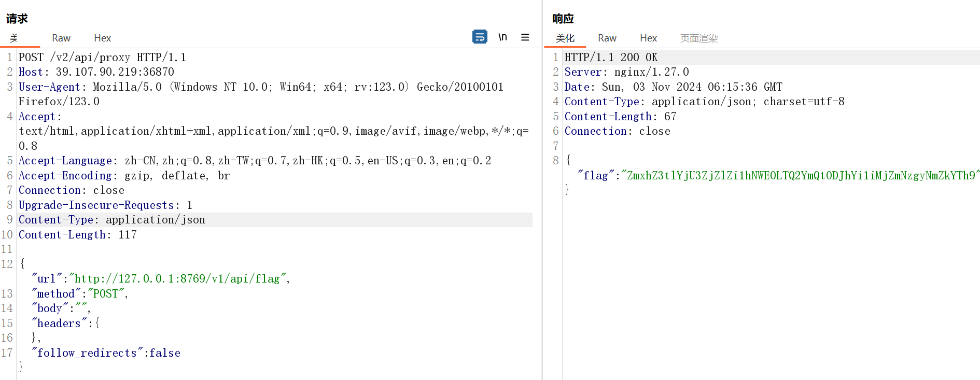
Task: Click the "headers" JSON key
Action: click(x=59, y=323)
